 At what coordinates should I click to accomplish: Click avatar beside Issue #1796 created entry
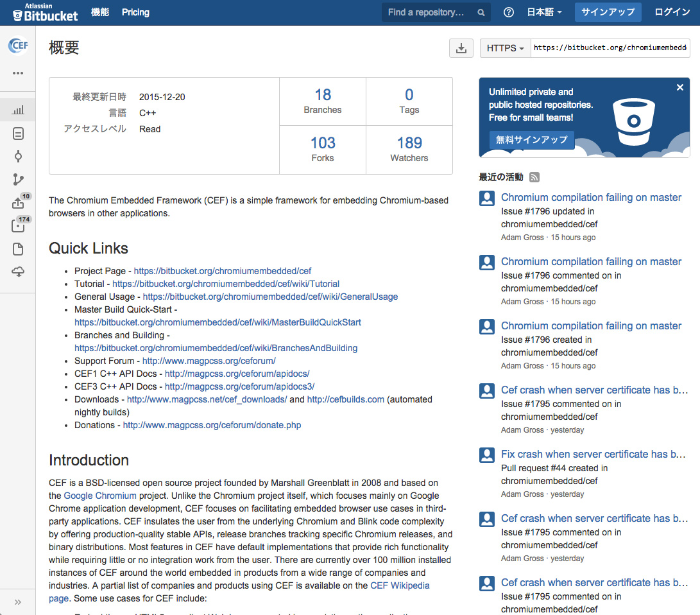click(x=487, y=327)
